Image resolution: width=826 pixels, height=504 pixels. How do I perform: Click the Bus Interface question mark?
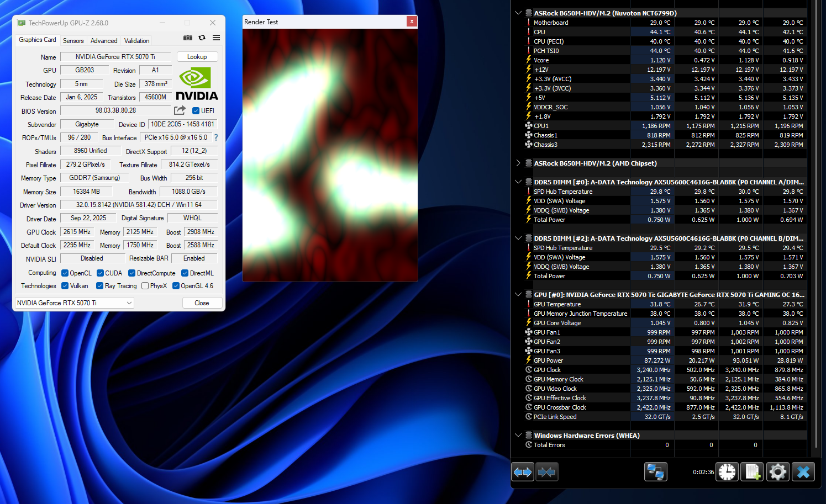tap(216, 137)
